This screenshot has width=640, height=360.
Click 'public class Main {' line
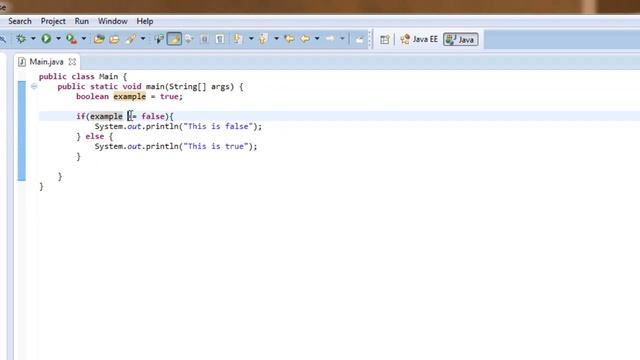(x=83, y=76)
